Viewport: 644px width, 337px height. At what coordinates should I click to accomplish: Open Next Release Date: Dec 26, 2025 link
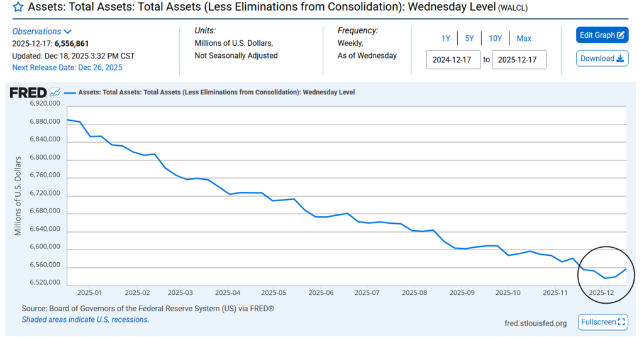pos(67,67)
